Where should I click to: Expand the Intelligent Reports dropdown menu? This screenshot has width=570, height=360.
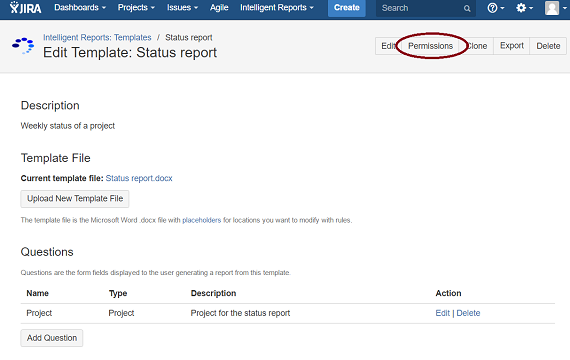pos(277,8)
